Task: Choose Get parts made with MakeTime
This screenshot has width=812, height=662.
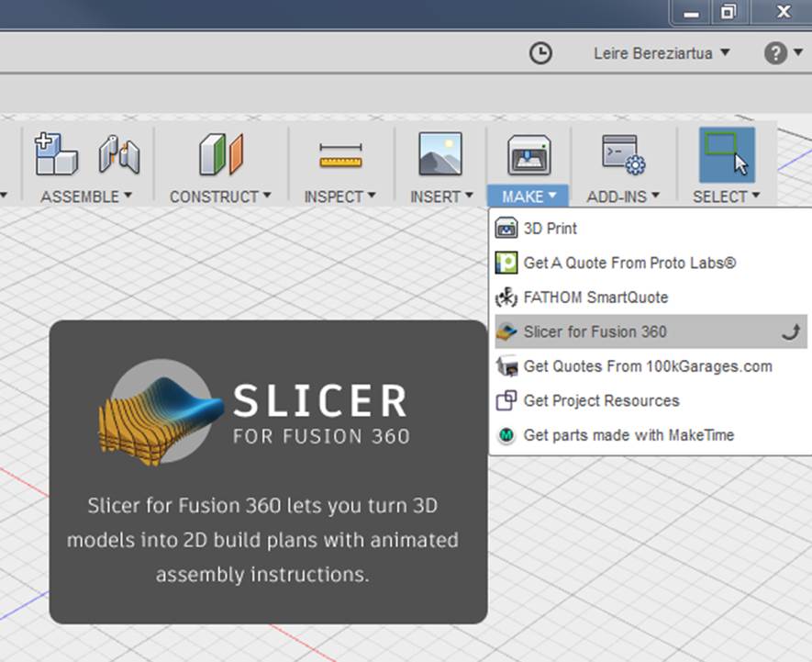Action: click(651, 435)
